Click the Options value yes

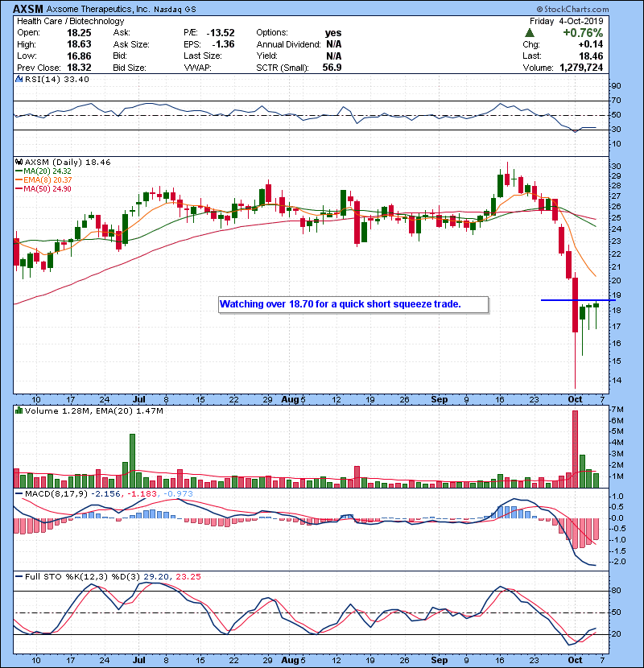333,33
